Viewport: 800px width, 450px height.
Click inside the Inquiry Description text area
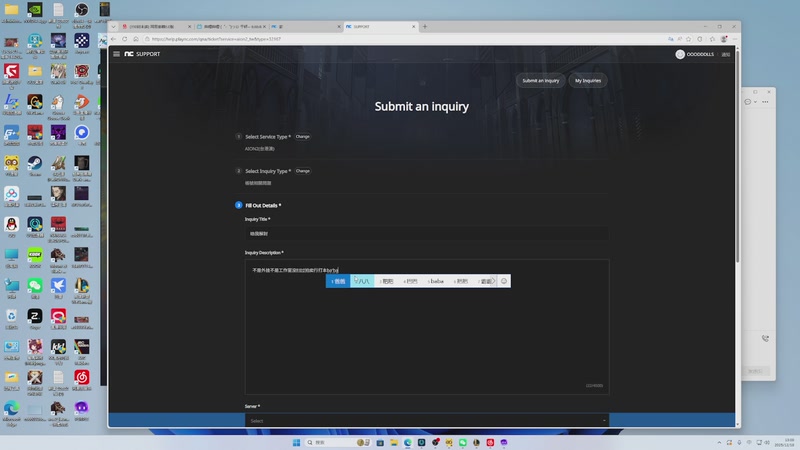click(427, 327)
